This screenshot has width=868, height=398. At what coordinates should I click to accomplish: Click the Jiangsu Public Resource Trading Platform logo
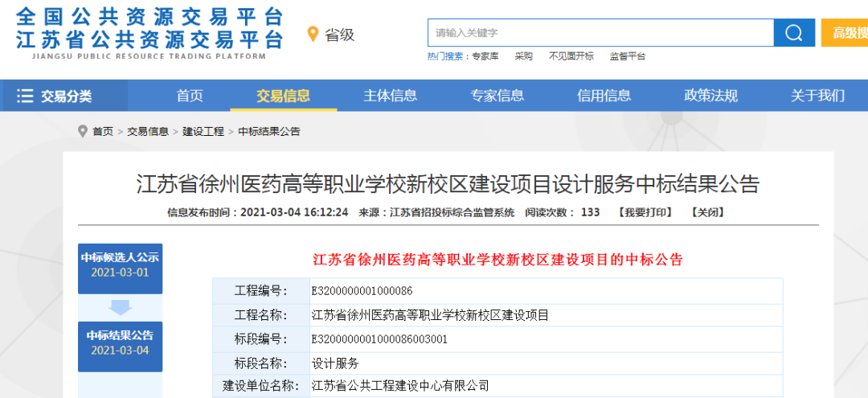tap(149, 32)
